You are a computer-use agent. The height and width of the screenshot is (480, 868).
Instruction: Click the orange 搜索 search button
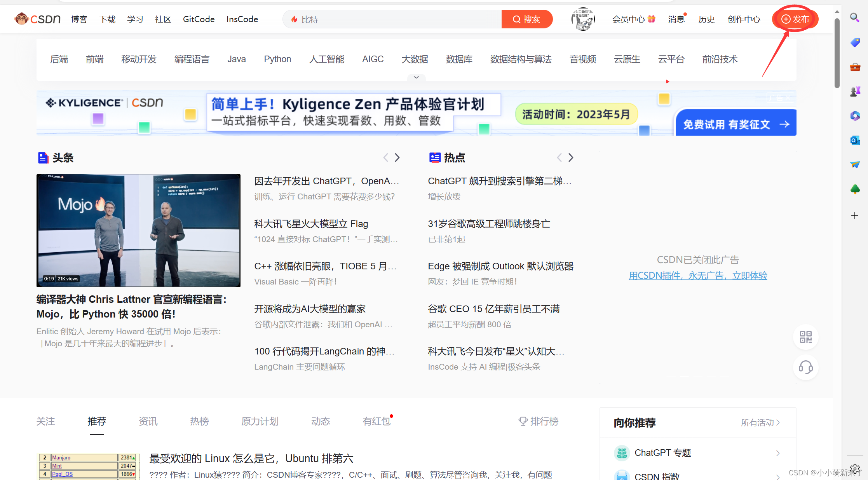(527, 19)
